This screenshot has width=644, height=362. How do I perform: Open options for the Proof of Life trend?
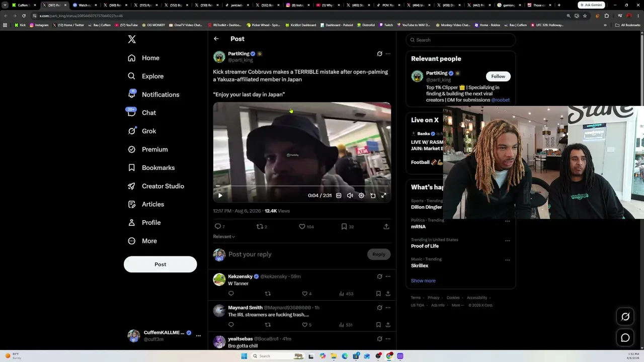point(507,240)
